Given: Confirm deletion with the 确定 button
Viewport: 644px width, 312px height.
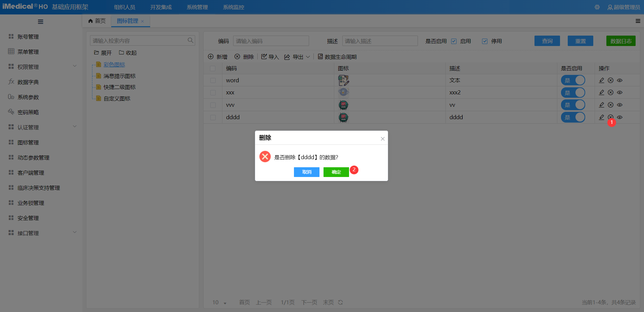Looking at the screenshot, I should (x=336, y=172).
